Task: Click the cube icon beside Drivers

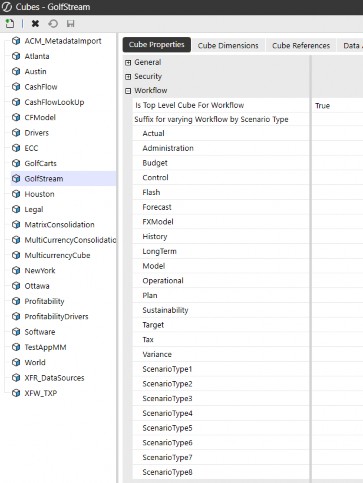Action: tap(16, 133)
